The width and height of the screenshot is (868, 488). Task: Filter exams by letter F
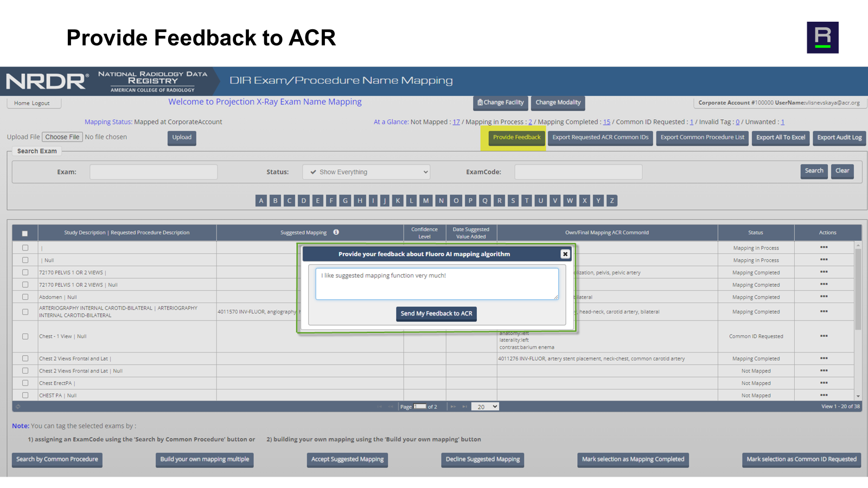[331, 201]
